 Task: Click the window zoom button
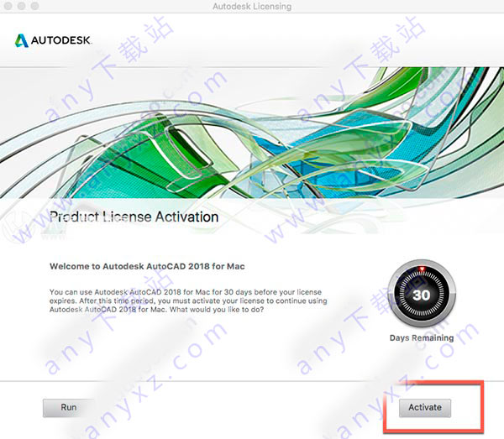[34, 6]
